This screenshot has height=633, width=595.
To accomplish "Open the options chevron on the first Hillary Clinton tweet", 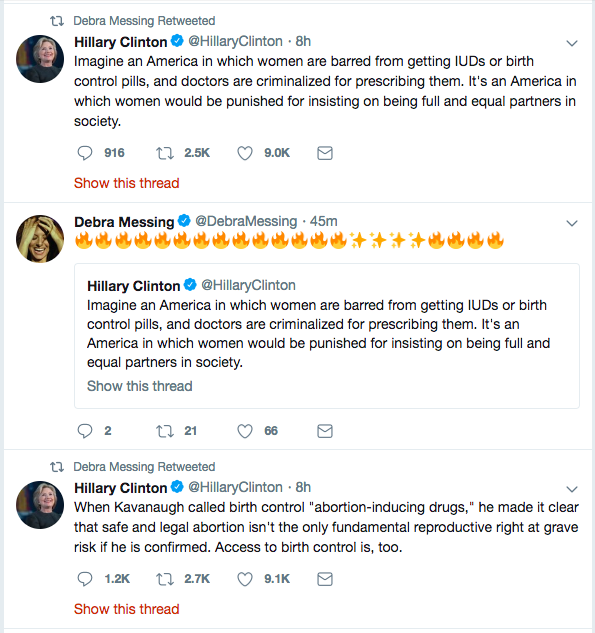I will (572, 43).
